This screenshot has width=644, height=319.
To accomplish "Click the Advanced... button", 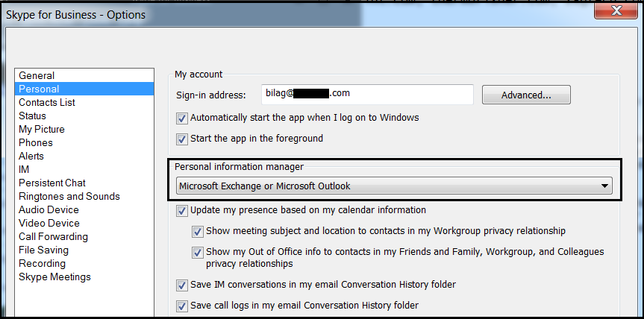I will coord(526,95).
